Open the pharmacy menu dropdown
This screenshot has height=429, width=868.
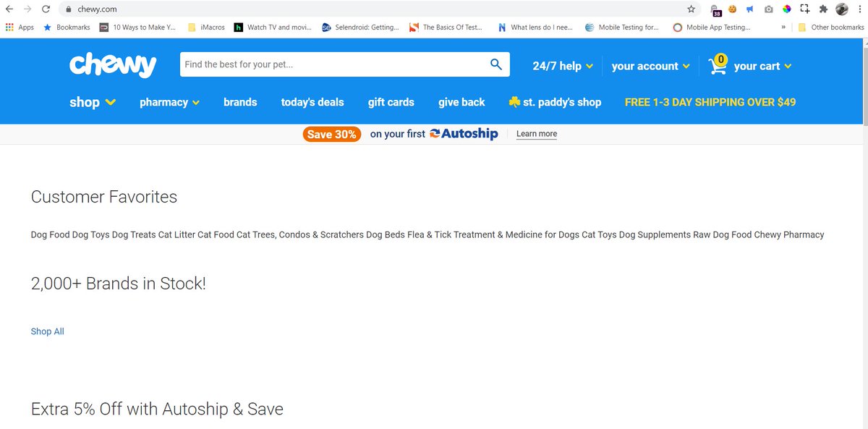(170, 102)
